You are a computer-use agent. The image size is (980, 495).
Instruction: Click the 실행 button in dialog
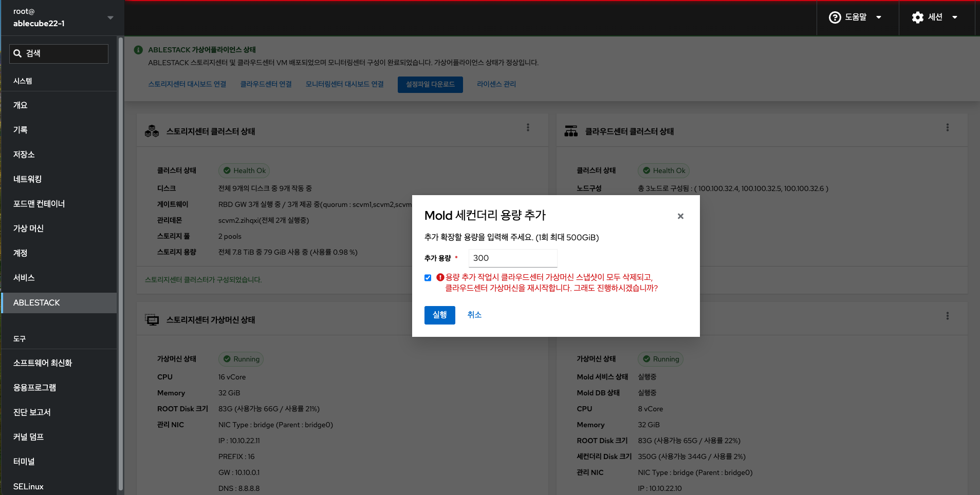(x=440, y=315)
